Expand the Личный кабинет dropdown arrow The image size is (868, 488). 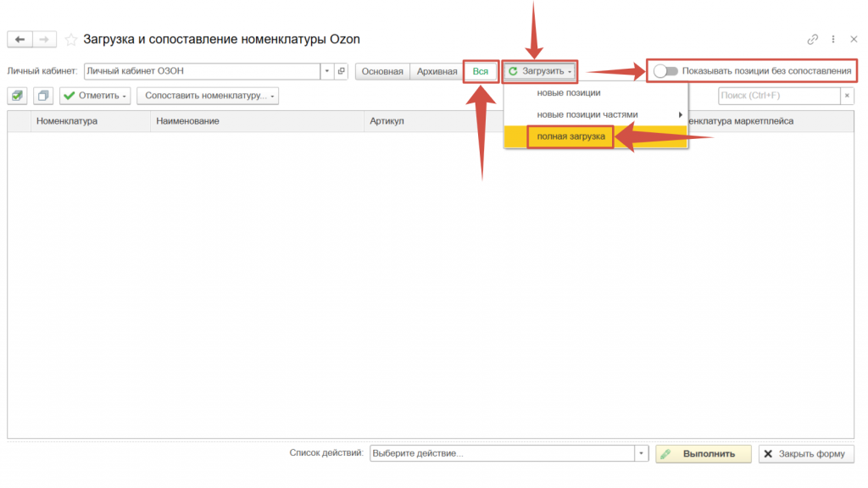tap(327, 72)
